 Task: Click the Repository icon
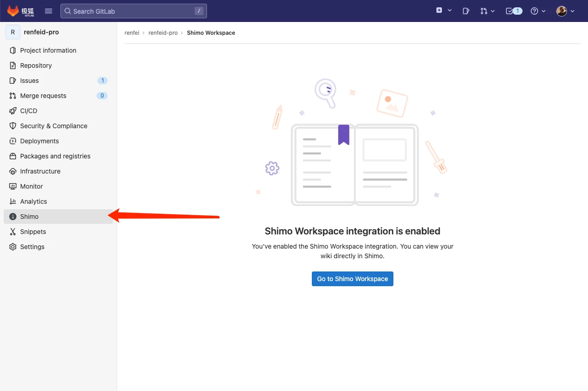pos(13,65)
